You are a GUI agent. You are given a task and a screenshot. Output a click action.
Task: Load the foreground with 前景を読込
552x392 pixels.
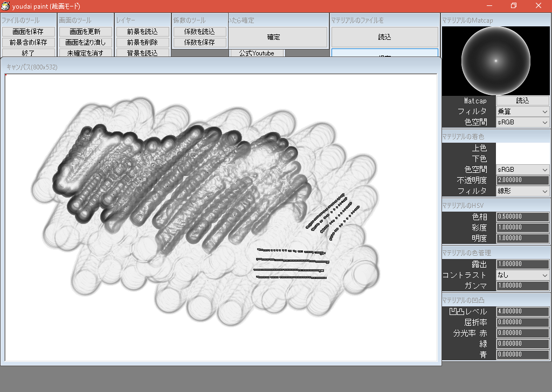(141, 31)
